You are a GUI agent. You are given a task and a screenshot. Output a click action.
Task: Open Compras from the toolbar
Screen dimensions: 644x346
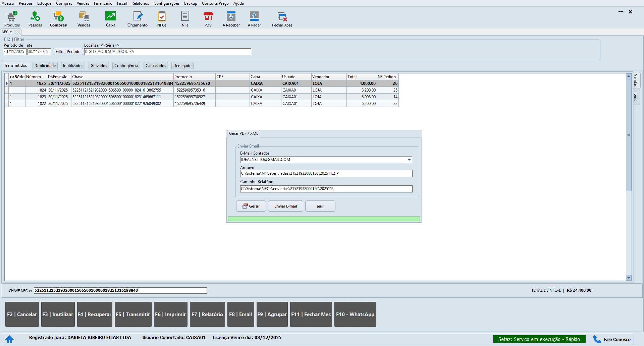[58, 19]
